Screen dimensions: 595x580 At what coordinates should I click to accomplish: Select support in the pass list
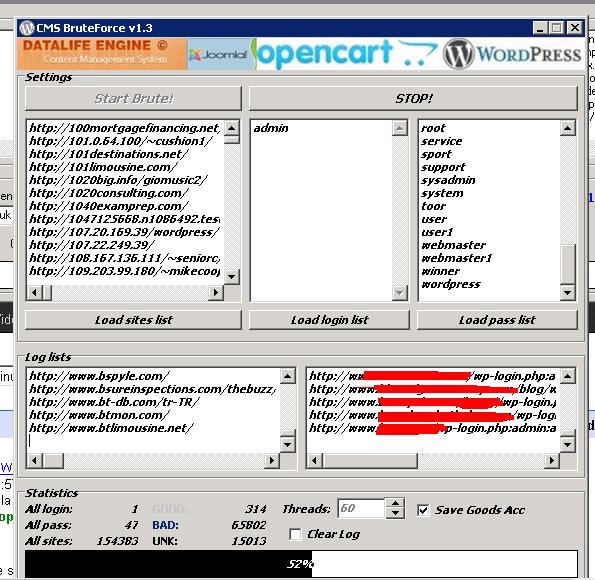click(443, 167)
